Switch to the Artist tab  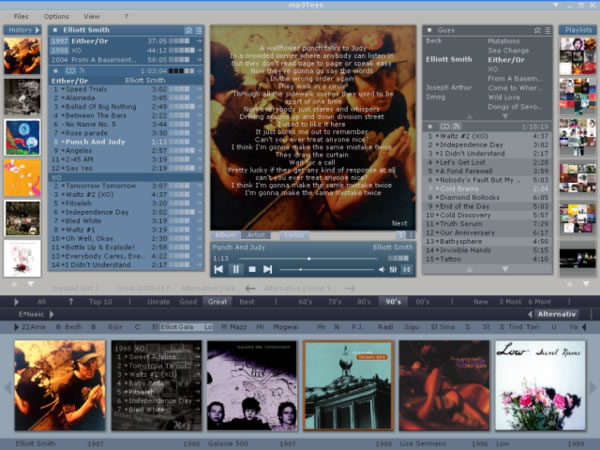(256, 235)
